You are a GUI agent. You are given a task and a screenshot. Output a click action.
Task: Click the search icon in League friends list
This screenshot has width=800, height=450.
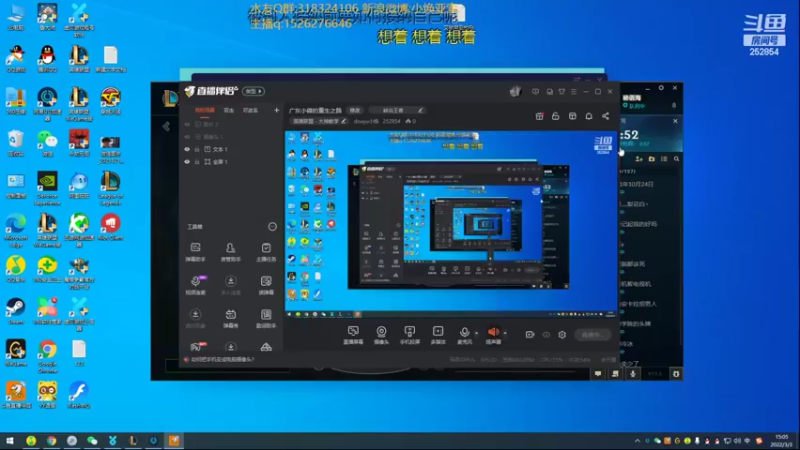point(677,159)
